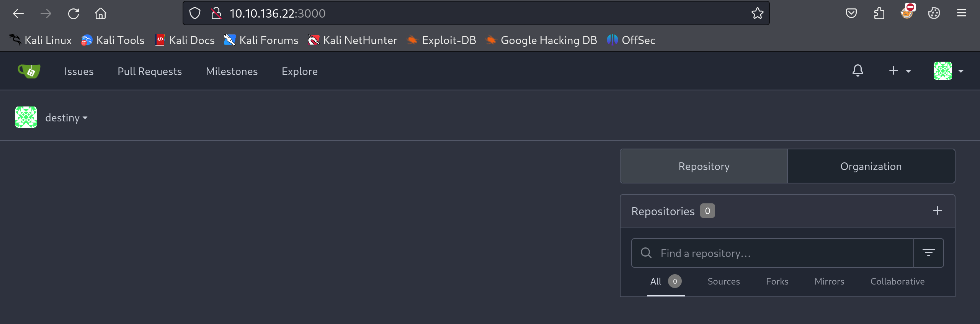Screen dimensions: 980x324
Task: Reload the page with the refresh button
Action: [x=73, y=14]
